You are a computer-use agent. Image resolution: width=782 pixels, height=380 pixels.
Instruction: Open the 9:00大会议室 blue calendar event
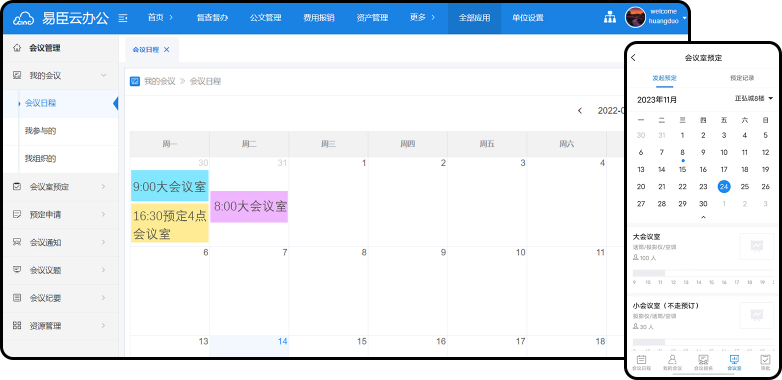tap(170, 186)
